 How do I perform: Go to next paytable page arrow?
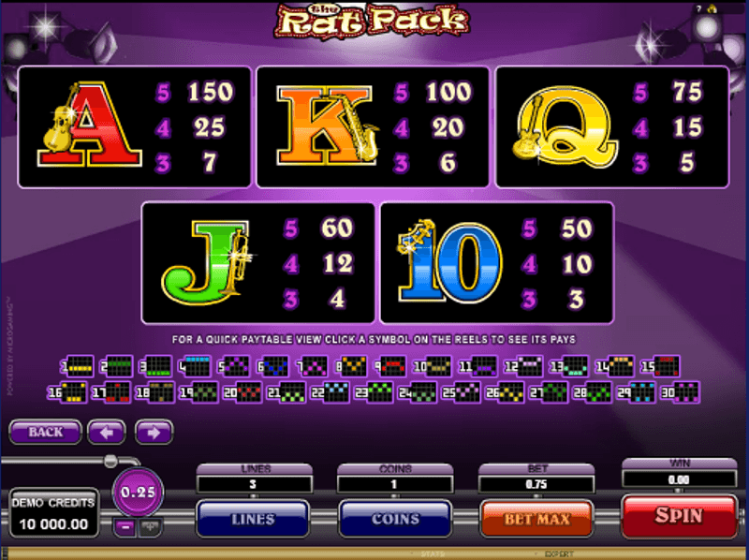(x=154, y=433)
